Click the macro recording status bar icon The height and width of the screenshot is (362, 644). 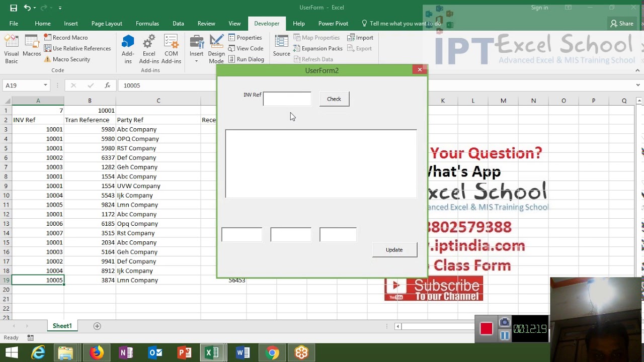pos(31,338)
